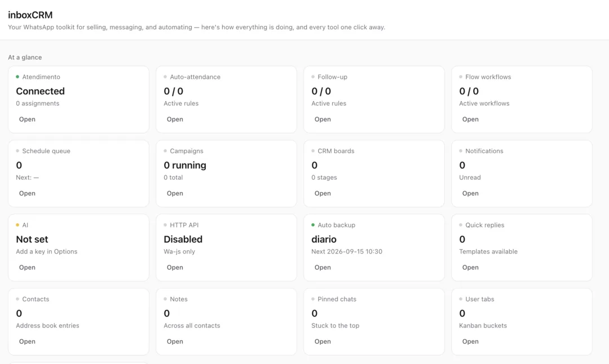Screen dimensions: 609x364
Task: Click the 'Schedule queue' card title
Action: [x=46, y=151]
